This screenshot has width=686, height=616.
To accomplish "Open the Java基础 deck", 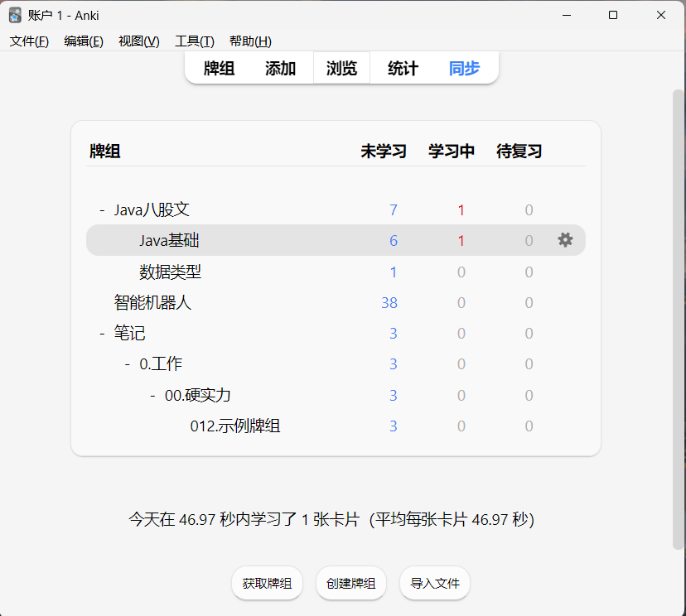I will pyautogui.click(x=169, y=240).
